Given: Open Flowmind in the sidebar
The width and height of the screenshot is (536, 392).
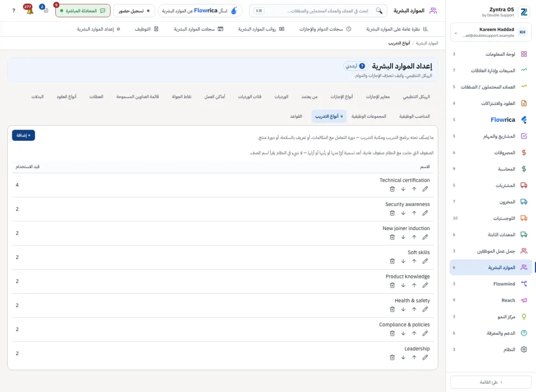Looking at the screenshot, I should [490, 284].
